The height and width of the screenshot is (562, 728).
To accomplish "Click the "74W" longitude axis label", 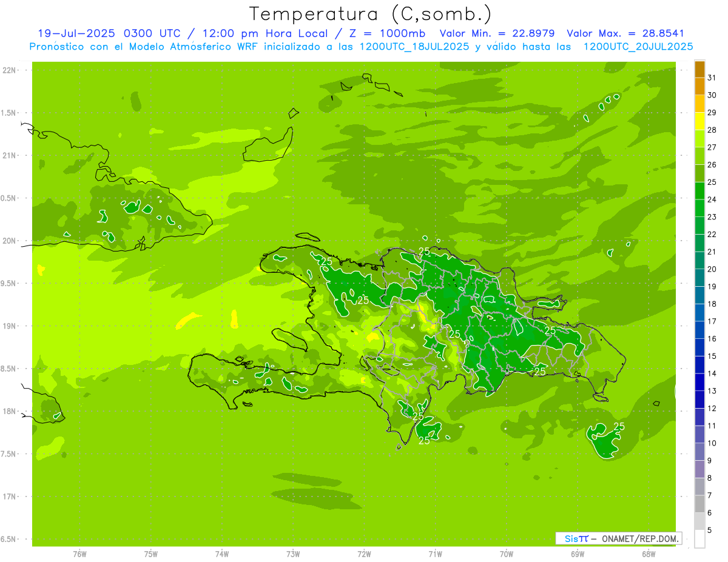I will (x=222, y=554).
